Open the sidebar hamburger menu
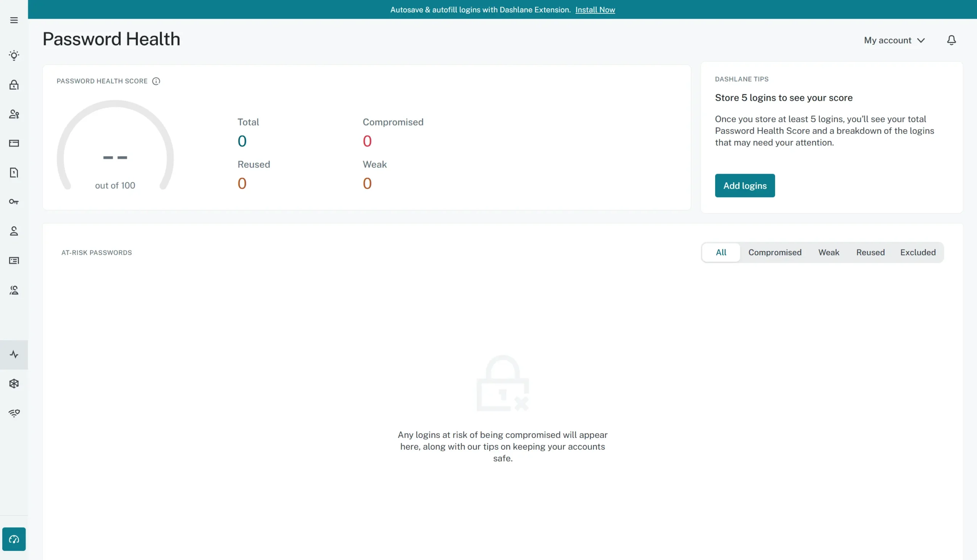977x560 pixels. (14, 20)
